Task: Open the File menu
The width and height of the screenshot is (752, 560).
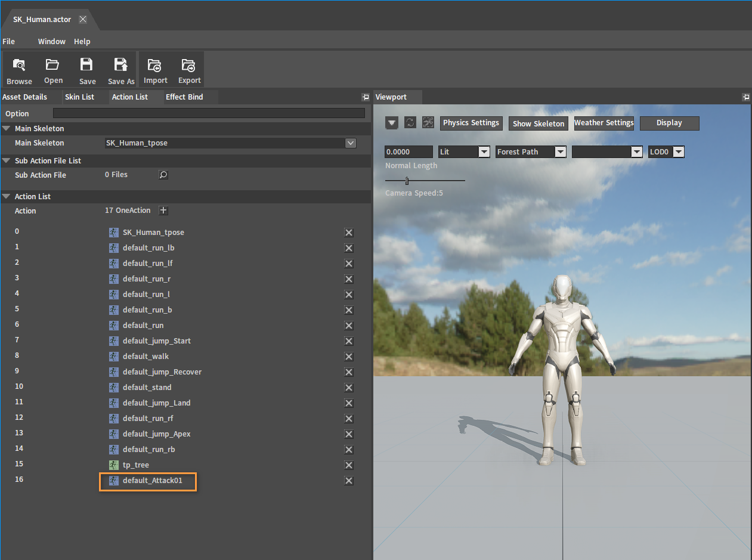Action: [9, 41]
